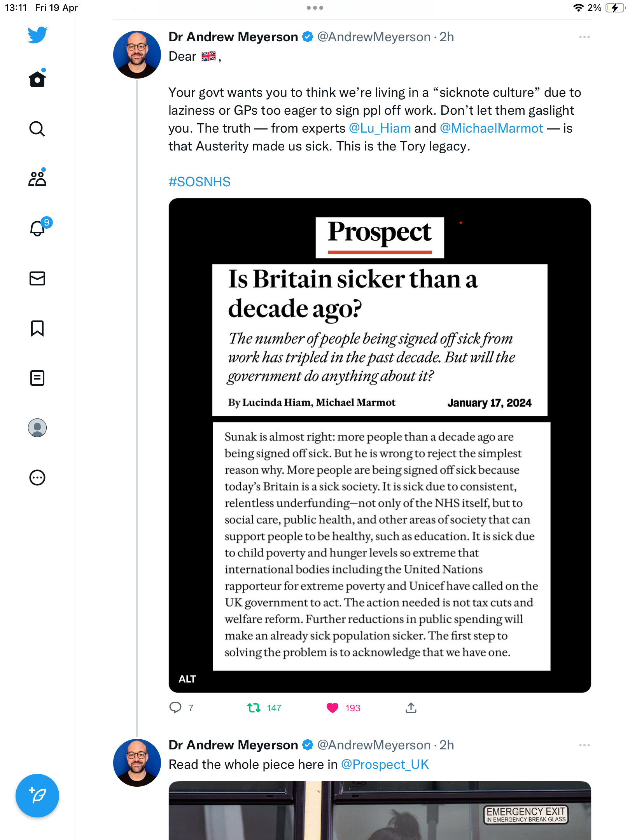This screenshot has width=630, height=840.
Task: Open the Lists icon in sidebar
Action: coord(37,378)
